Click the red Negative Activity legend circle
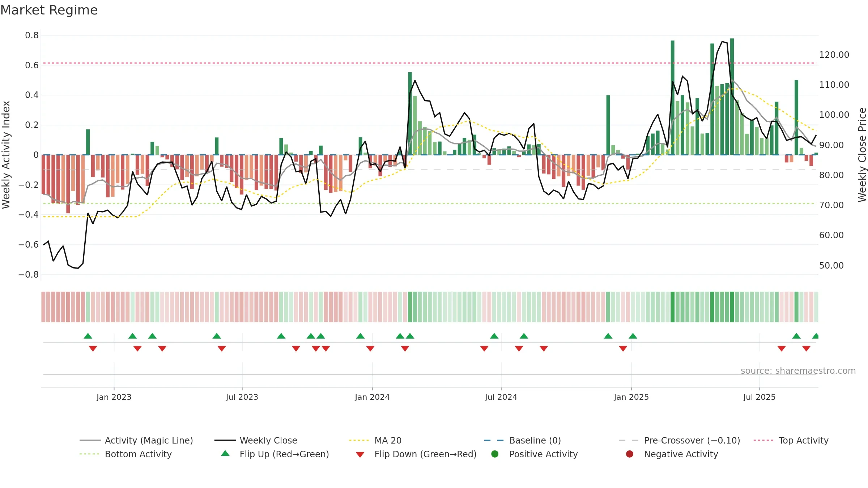Image resolution: width=868 pixels, height=488 pixels. [x=630, y=454]
